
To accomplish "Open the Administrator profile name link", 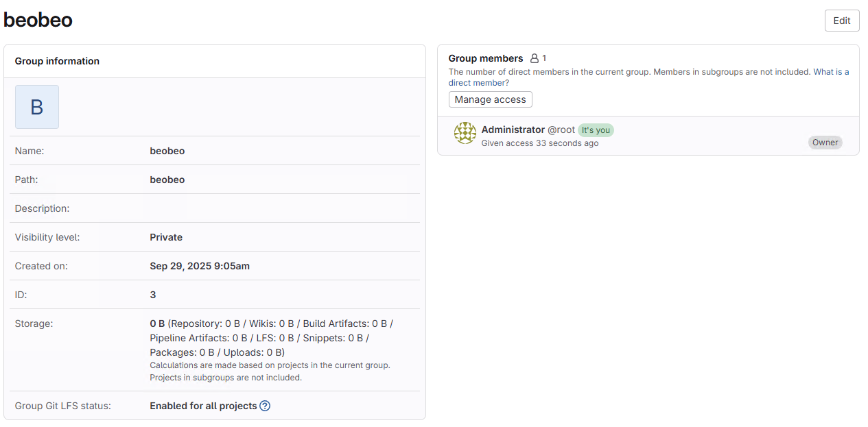I will tap(513, 130).
